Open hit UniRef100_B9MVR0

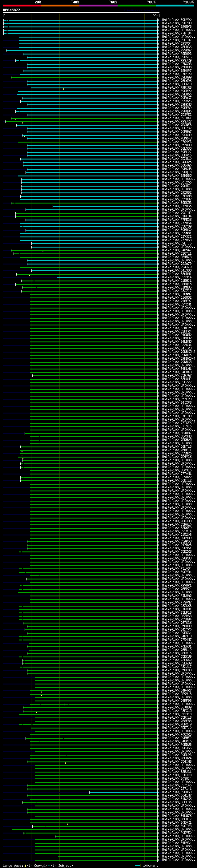tap(177, 20)
